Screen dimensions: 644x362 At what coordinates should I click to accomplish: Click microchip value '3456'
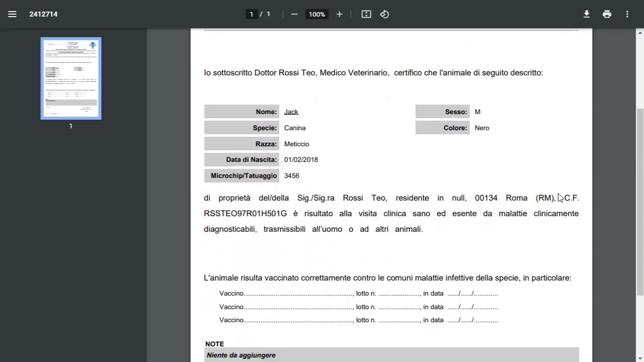point(292,175)
